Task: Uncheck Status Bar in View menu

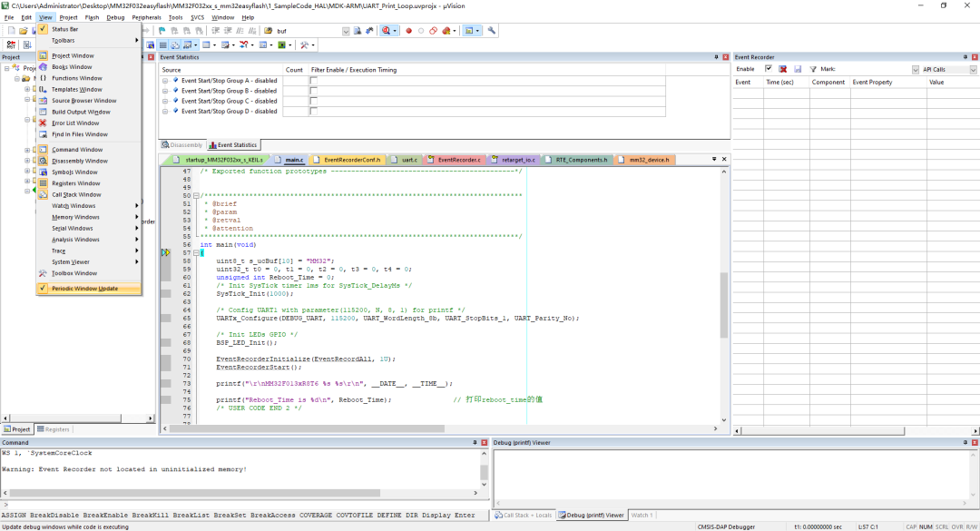Action: pyautogui.click(x=65, y=29)
